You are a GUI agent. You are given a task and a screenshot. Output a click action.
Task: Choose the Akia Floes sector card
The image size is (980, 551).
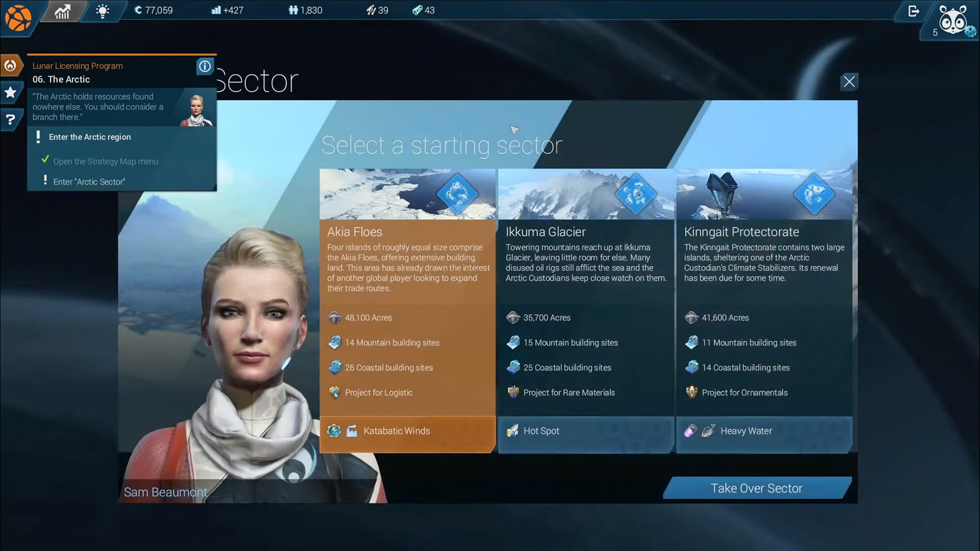[x=407, y=310]
